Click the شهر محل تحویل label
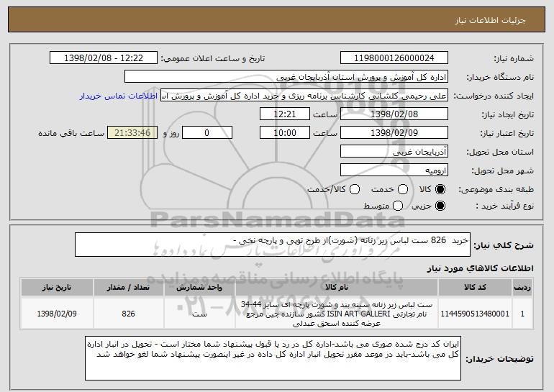The image size is (554, 392). [503, 171]
